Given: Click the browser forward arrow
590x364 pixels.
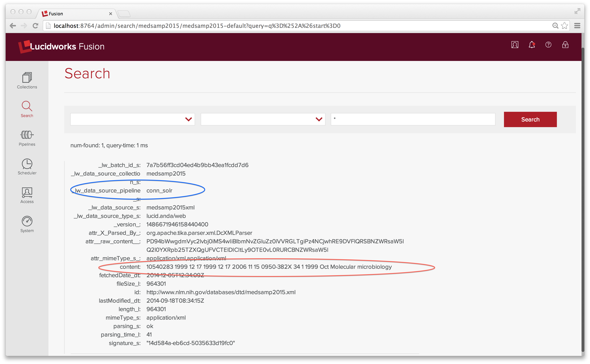Looking at the screenshot, I should [x=24, y=26].
